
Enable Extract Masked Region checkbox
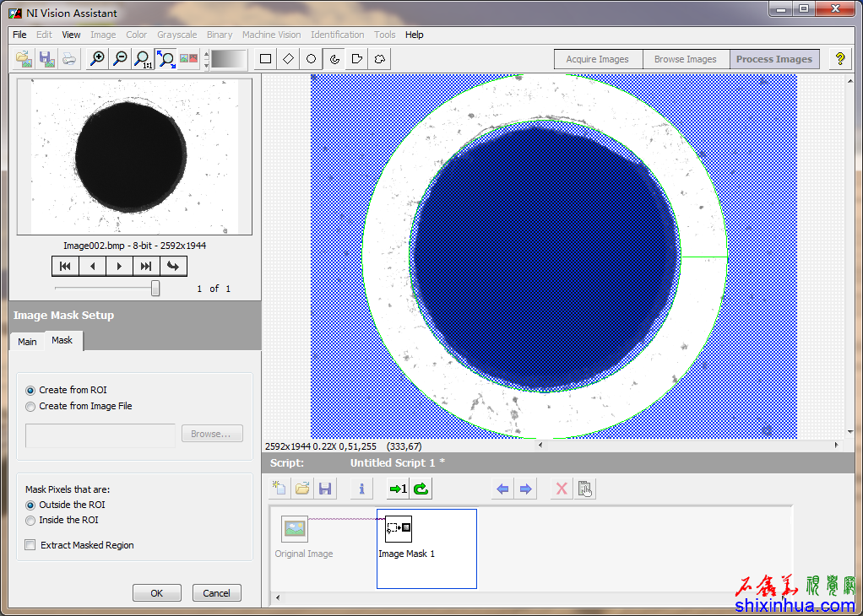(x=31, y=545)
